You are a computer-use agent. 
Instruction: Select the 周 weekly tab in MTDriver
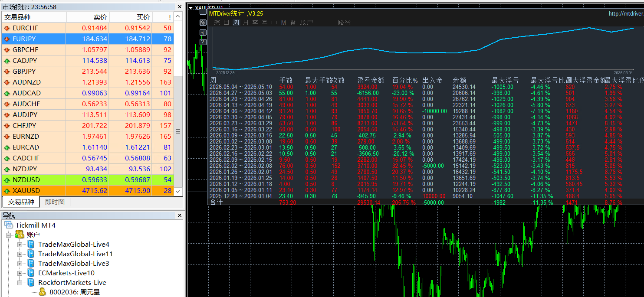click(236, 23)
